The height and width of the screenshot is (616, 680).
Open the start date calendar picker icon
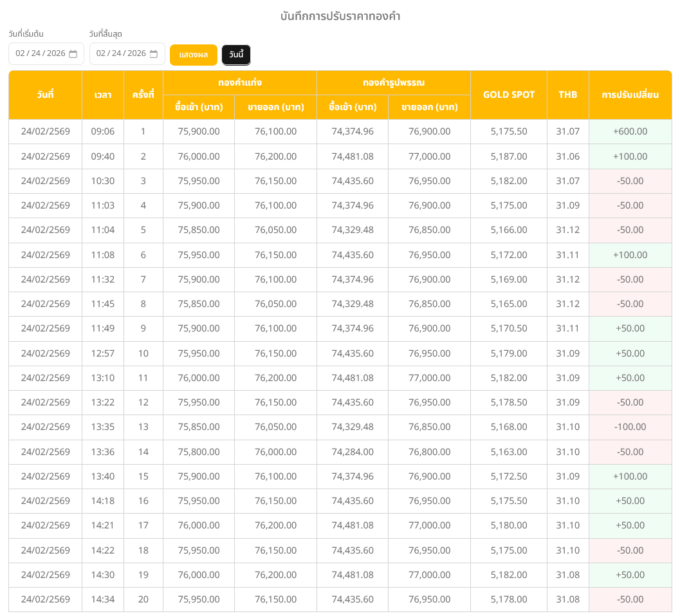pyautogui.click(x=73, y=54)
